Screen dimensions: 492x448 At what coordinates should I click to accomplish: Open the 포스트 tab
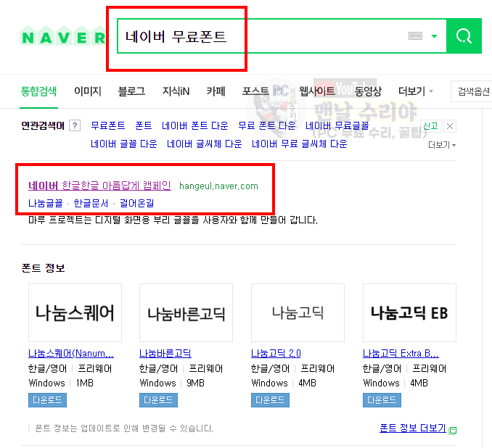click(255, 91)
